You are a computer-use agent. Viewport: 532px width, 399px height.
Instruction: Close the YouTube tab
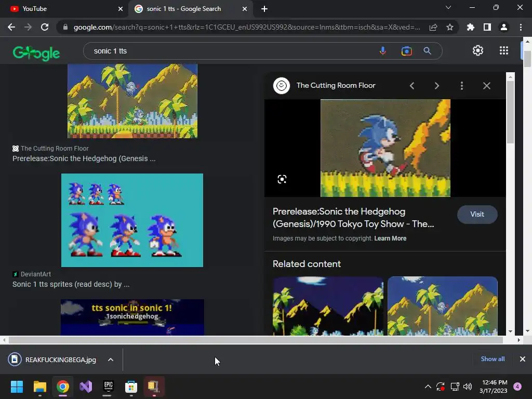pyautogui.click(x=121, y=9)
